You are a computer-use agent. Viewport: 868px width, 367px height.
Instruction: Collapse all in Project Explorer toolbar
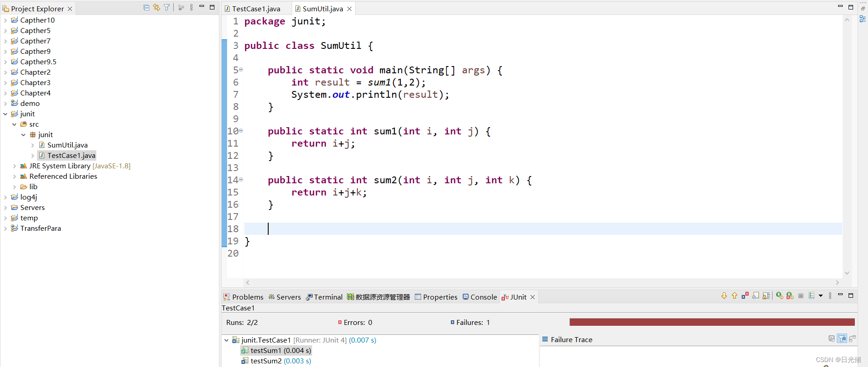(146, 8)
